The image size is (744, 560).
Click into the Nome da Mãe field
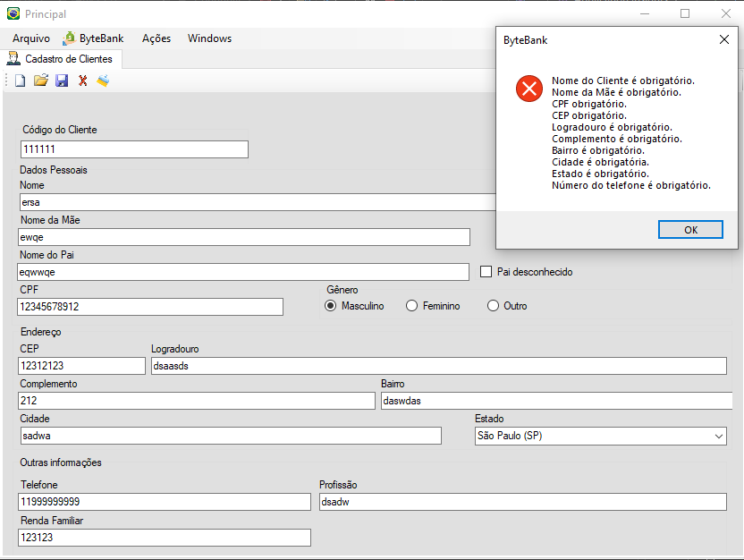click(x=244, y=237)
